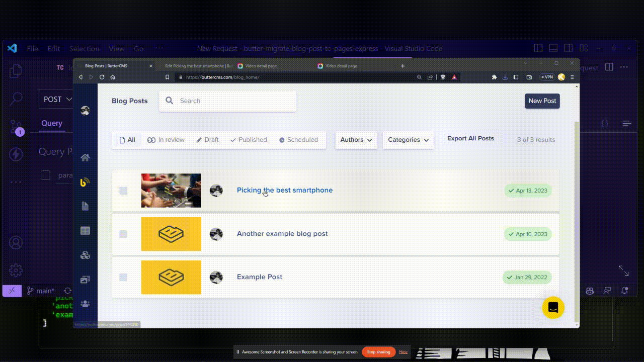Click the zoom magnifier in address bar

[x=419, y=77]
